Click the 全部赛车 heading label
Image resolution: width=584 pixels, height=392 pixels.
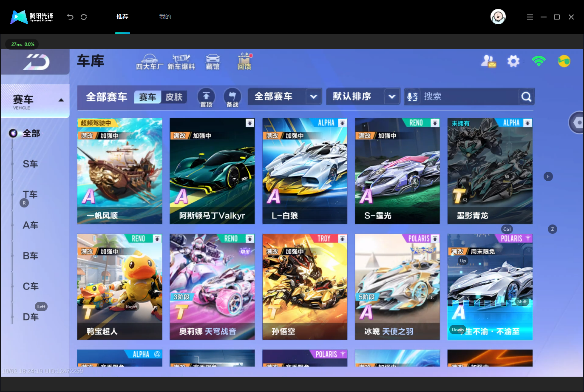tap(107, 97)
